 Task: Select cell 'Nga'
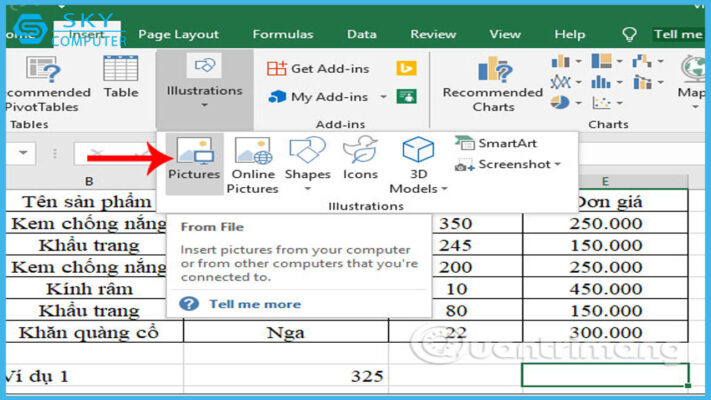click(x=286, y=332)
